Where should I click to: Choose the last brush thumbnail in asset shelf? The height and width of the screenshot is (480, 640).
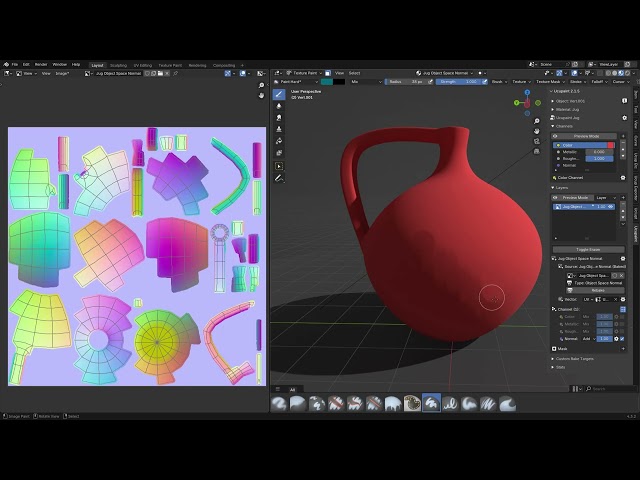pyautogui.click(x=507, y=403)
